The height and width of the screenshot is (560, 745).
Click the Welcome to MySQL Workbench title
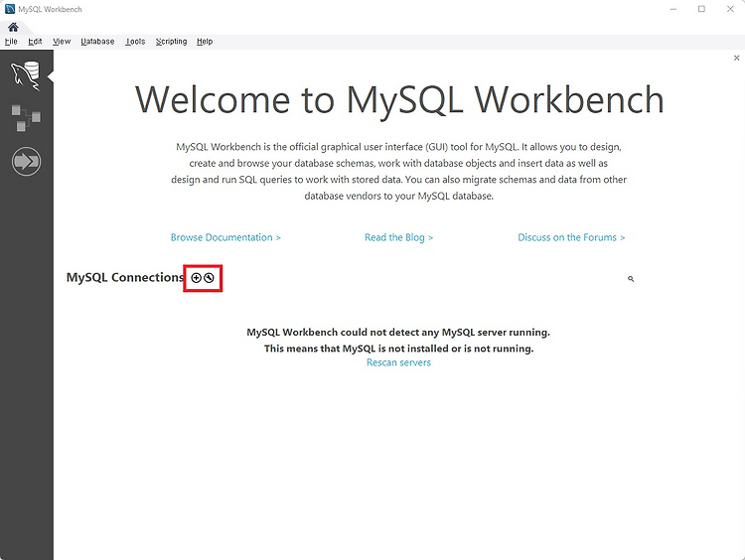click(x=399, y=99)
